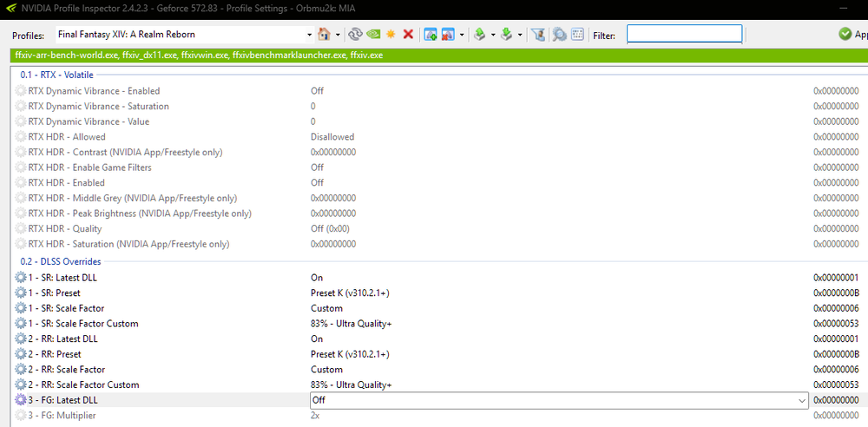This screenshot has height=427, width=868.
Task: Click gear icon beside 1 - SR: Preset
Action: (21, 293)
